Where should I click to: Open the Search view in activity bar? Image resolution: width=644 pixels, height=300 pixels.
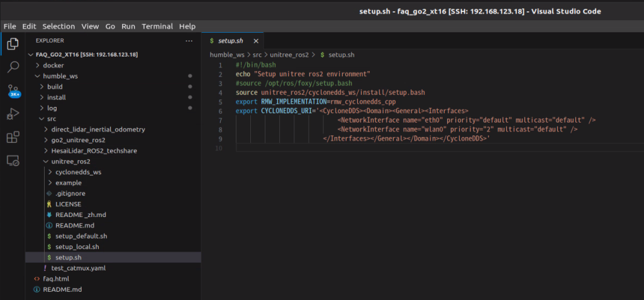tap(13, 67)
